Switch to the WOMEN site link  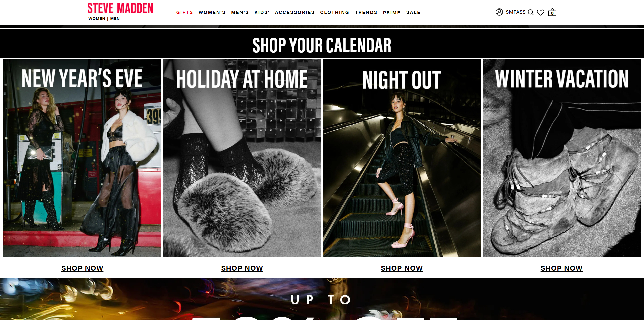[x=97, y=19]
